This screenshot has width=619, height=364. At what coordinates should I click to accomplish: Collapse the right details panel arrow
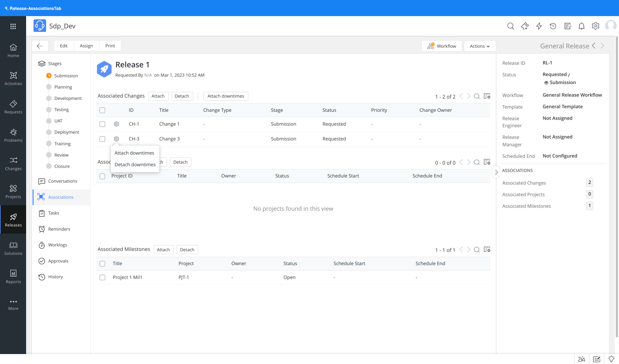(x=496, y=172)
